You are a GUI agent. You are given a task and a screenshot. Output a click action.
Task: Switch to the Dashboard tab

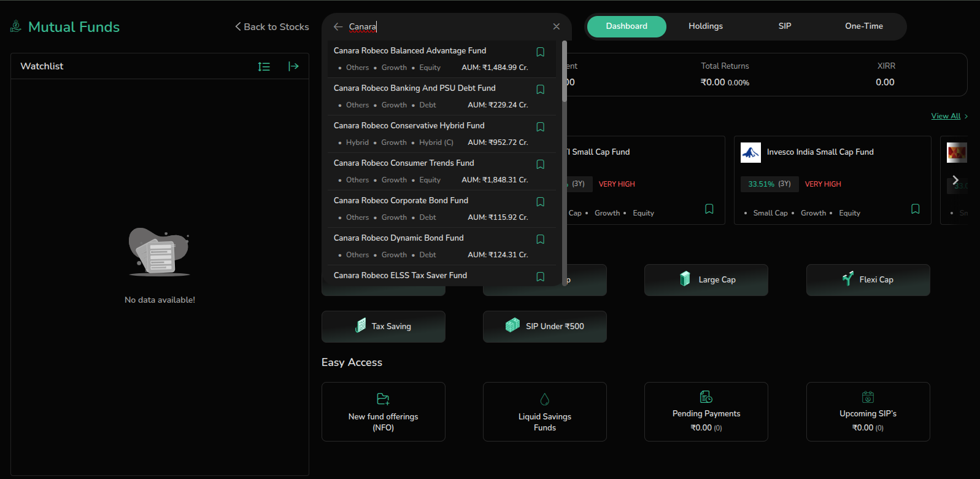[627, 26]
